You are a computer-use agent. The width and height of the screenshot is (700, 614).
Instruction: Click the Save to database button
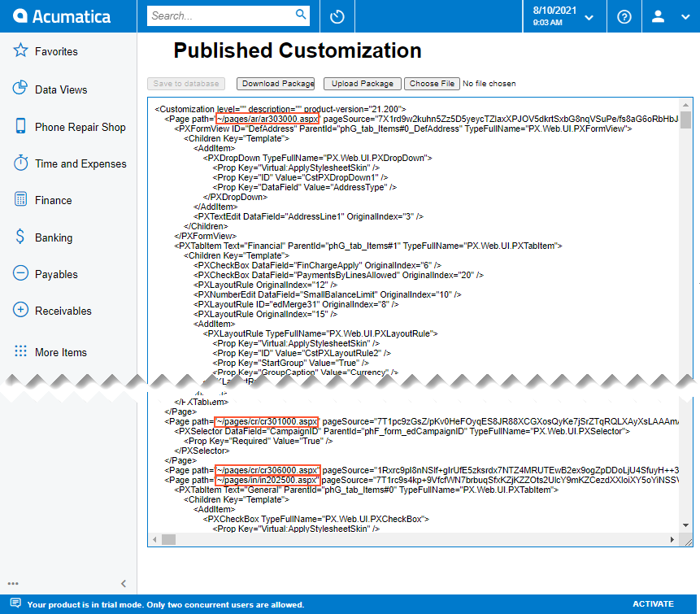click(x=186, y=84)
